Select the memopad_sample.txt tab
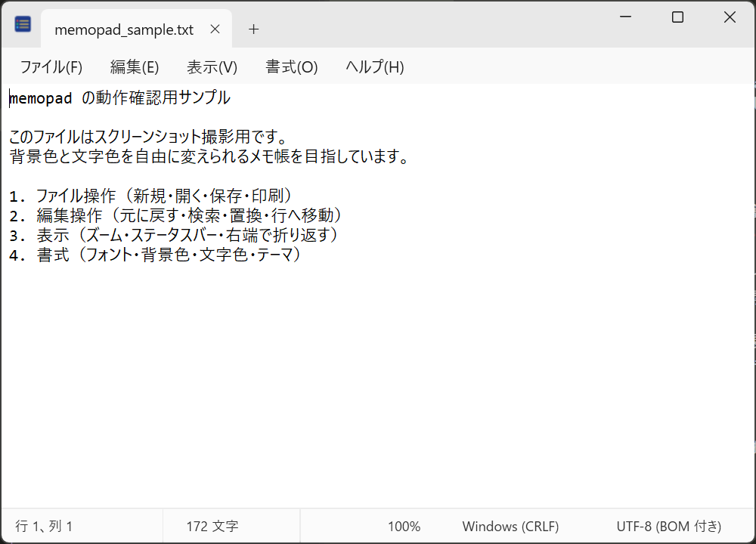This screenshot has width=756, height=544. pyautogui.click(x=136, y=29)
